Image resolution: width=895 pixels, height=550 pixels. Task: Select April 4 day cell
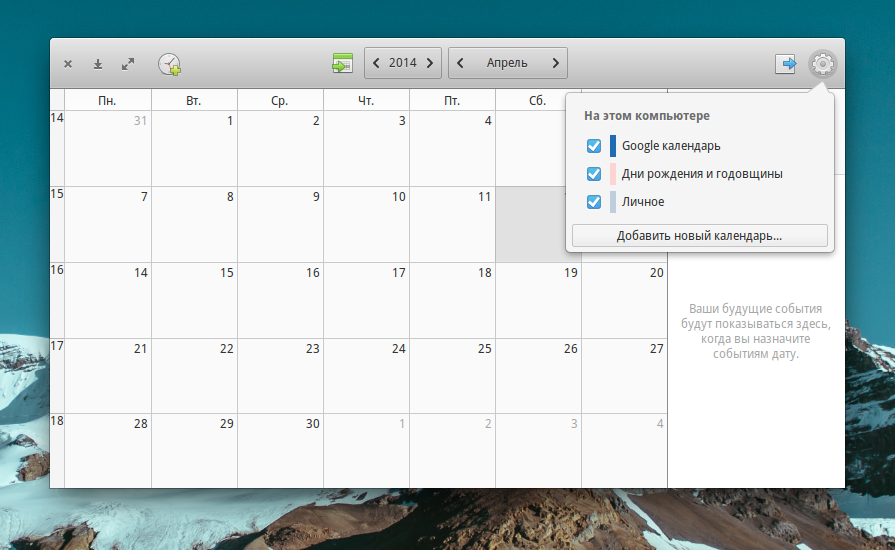pos(453,148)
